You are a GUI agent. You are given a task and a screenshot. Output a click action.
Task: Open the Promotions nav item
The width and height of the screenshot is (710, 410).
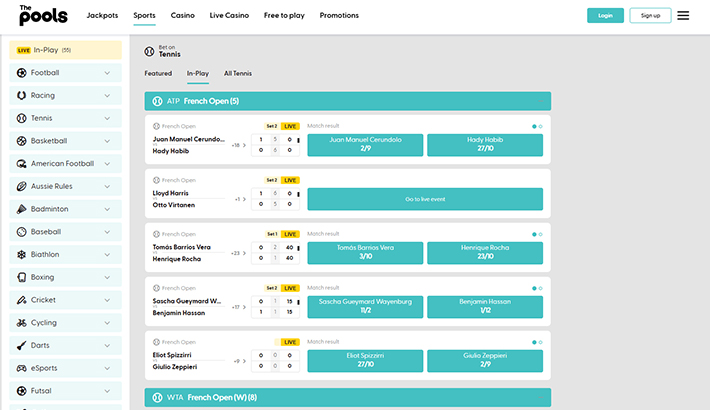click(x=339, y=15)
